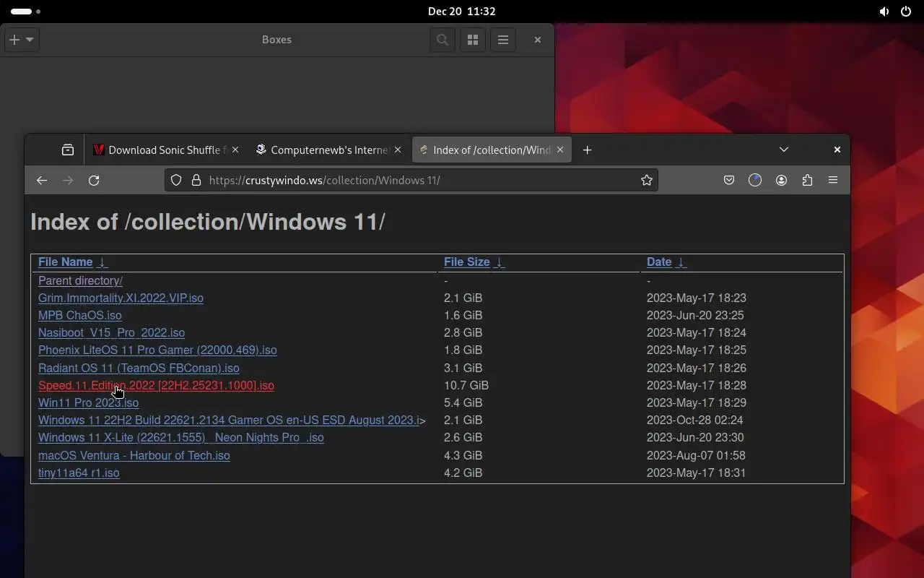Switch Boxes to grid view icon
This screenshot has width=924, height=578.
tap(473, 40)
